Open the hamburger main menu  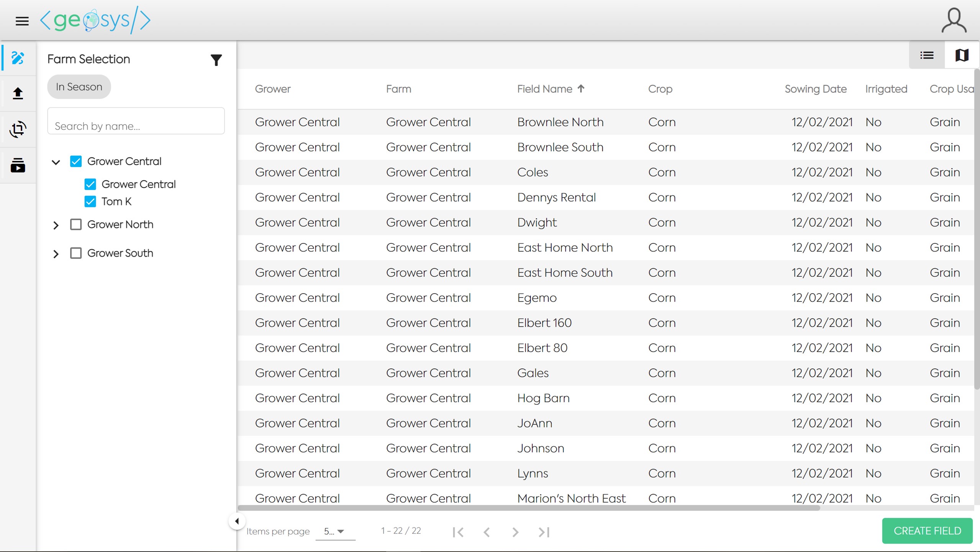coord(22,21)
